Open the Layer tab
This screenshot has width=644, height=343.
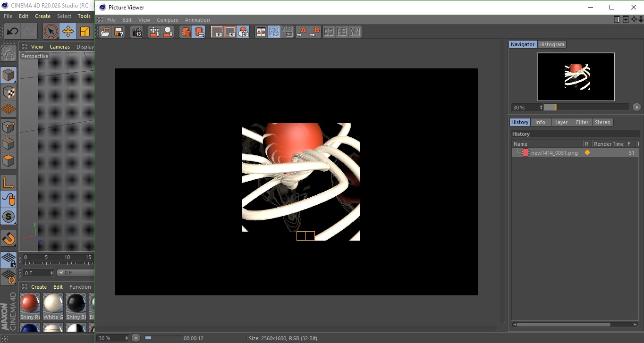[x=561, y=122]
